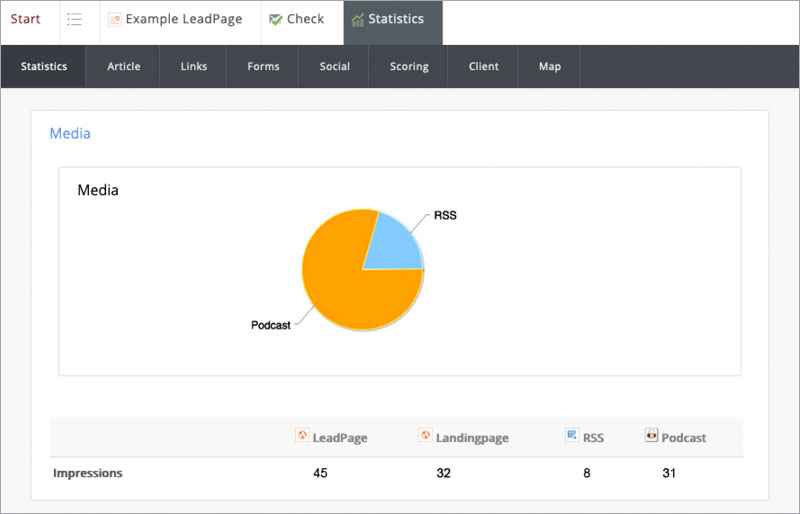
Task: Click the green checkmark Check icon
Action: (x=276, y=20)
